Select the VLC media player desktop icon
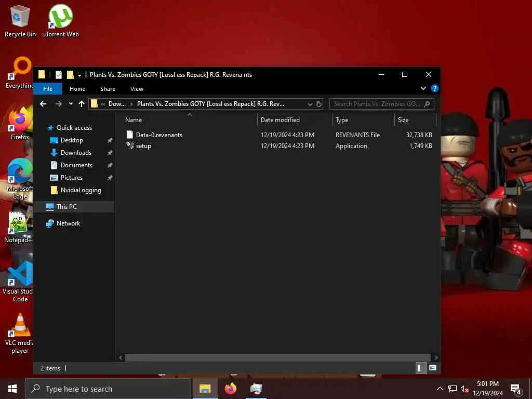The height and width of the screenshot is (399, 532). pyautogui.click(x=19, y=334)
